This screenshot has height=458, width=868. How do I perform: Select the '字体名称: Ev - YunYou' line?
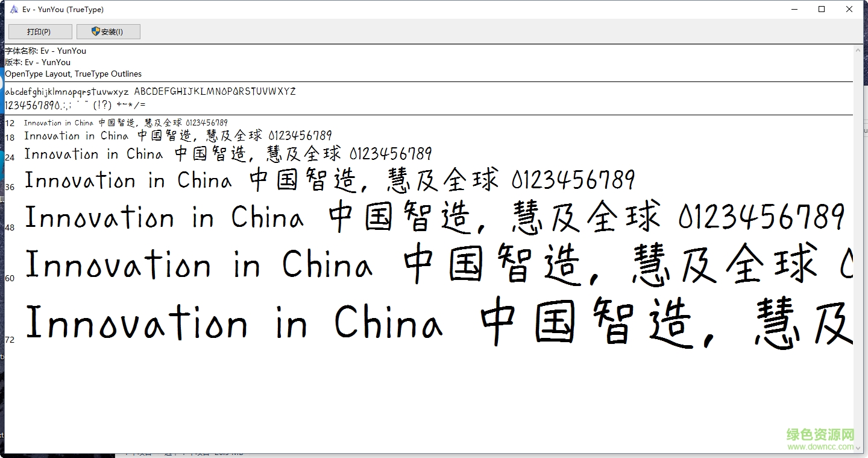[x=46, y=51]
